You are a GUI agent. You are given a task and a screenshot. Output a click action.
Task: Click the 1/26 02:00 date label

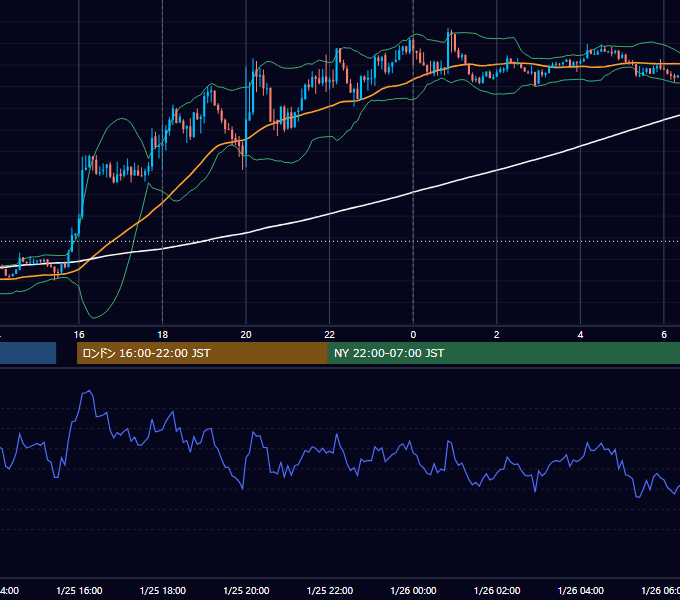pos(497,590)
